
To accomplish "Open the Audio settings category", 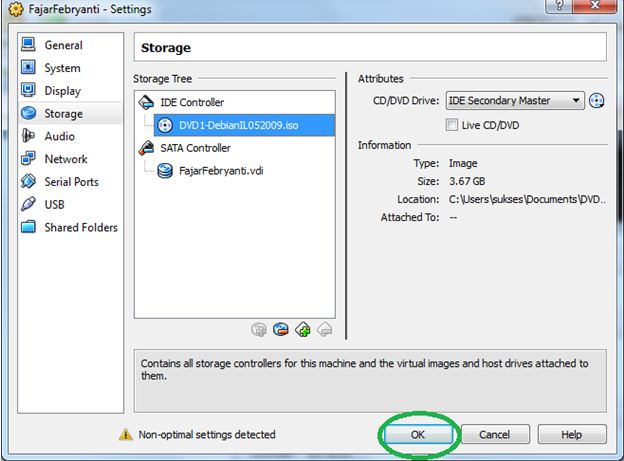I will [70, 136].
